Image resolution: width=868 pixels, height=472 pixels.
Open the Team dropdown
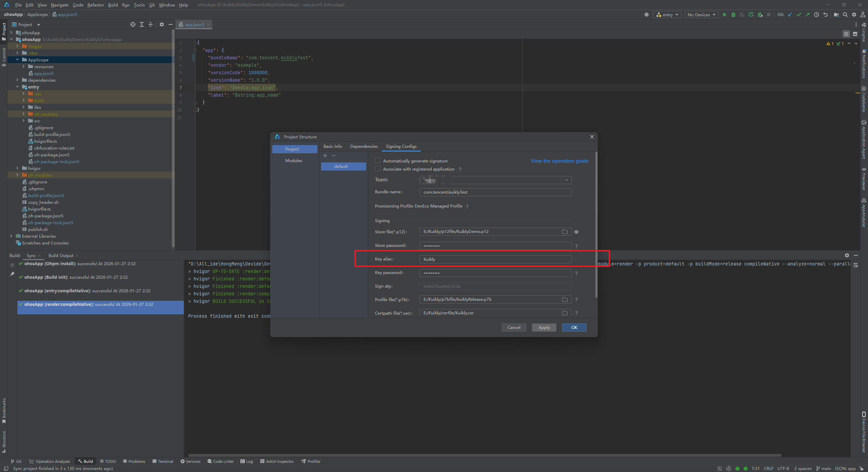coord(566,180)
